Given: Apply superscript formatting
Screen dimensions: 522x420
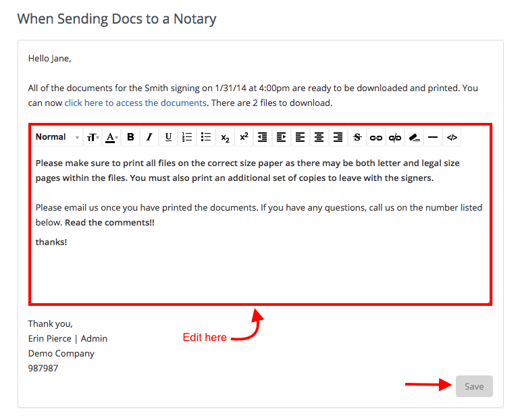Looking at the screenshot, I should click(x=244, y=137).
